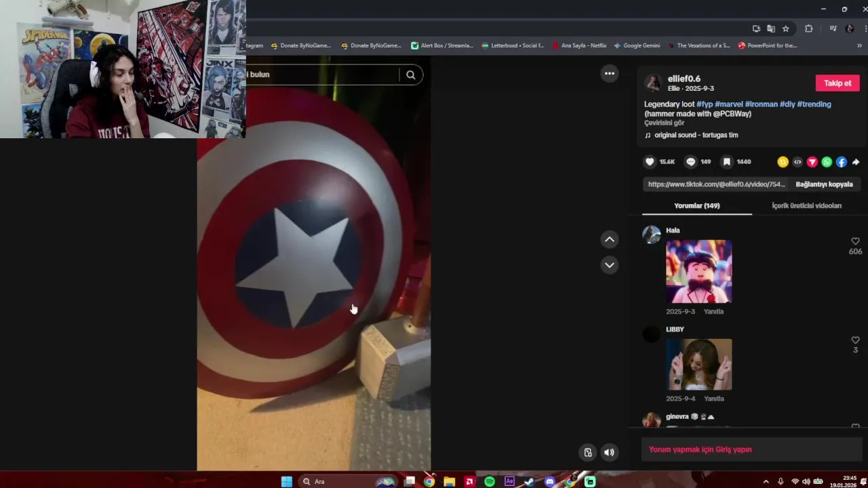The image size is (868, 488).
Task: Share via the WhatsApp icon
Action: (827, 162)
